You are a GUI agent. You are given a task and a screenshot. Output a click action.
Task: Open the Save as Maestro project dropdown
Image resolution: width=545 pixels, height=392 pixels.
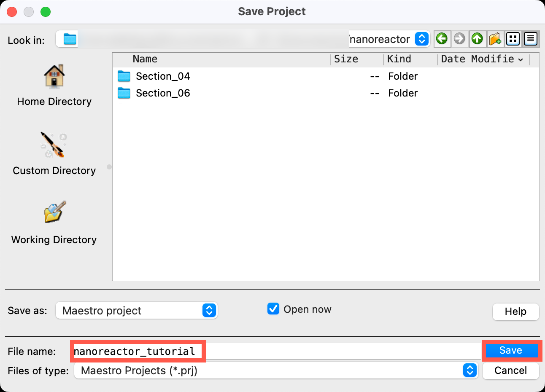click(x=137, y=311)
